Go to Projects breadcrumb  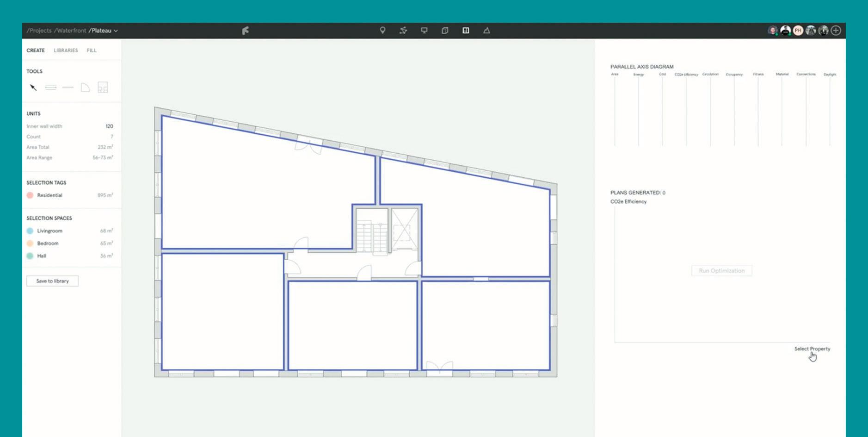click(x=39, y=31)
